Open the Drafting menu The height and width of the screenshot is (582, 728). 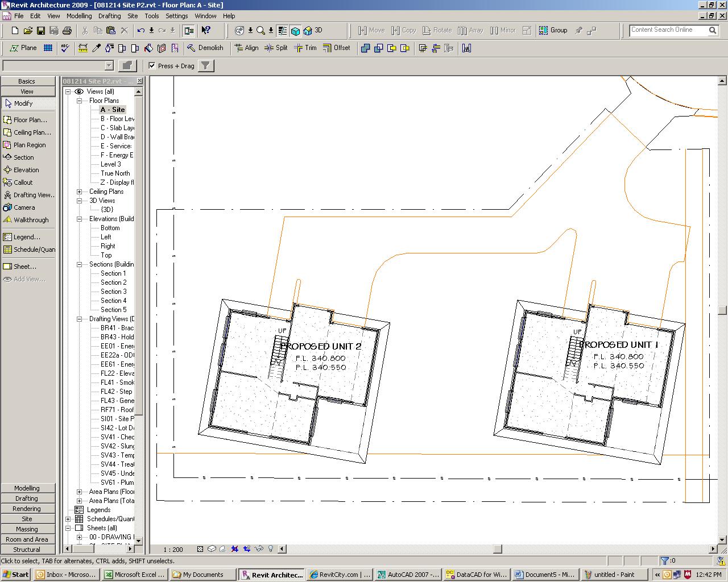point(109,16)
